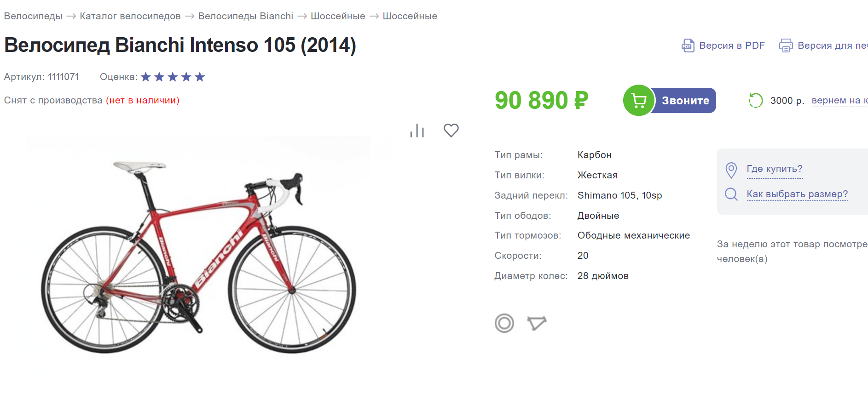The height and width of the screenshot is (399, 868).
Task: Open "Версия в PDF" link
Action: [732, 46]
